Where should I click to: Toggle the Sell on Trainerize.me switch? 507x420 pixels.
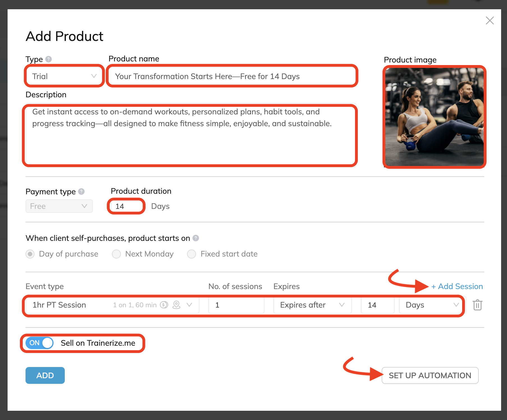[x=40, y=343]
